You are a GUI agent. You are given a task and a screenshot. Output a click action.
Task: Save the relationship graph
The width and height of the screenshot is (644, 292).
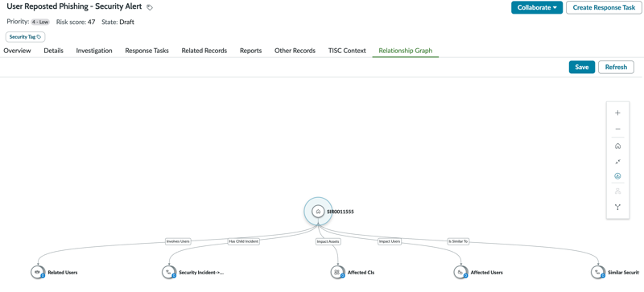click(x=581, y=67)
